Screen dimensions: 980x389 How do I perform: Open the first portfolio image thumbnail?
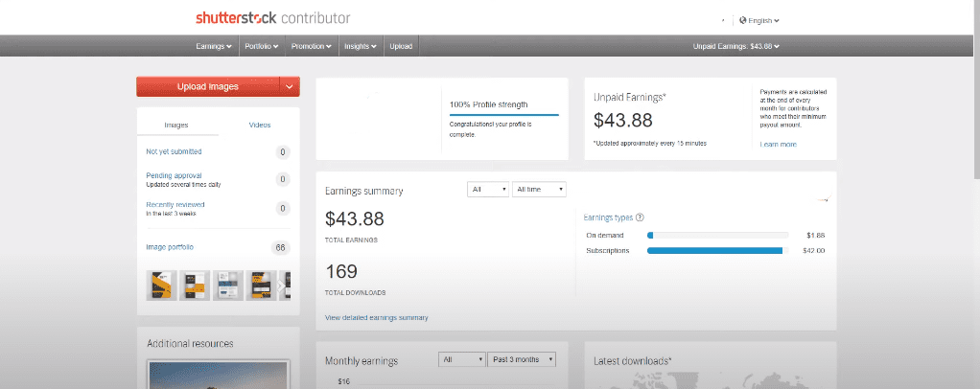[x=160, y=286]
